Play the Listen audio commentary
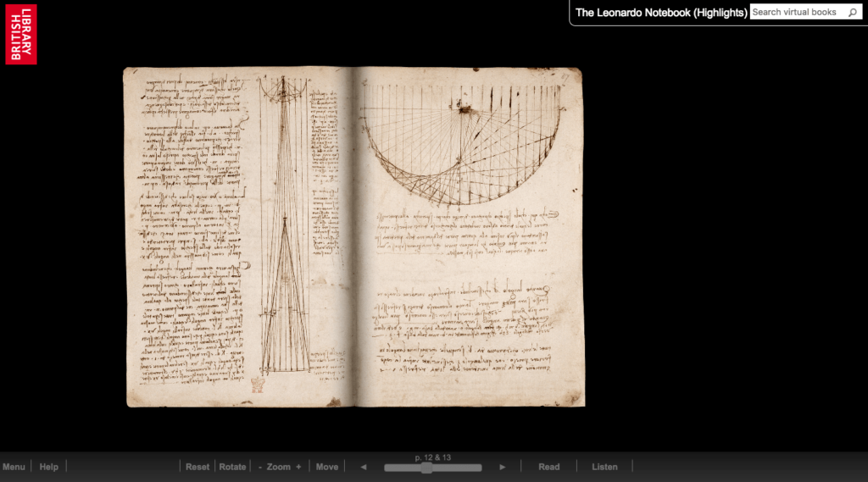Viewport: 868px width, 482px height. (x=604, y=467)
